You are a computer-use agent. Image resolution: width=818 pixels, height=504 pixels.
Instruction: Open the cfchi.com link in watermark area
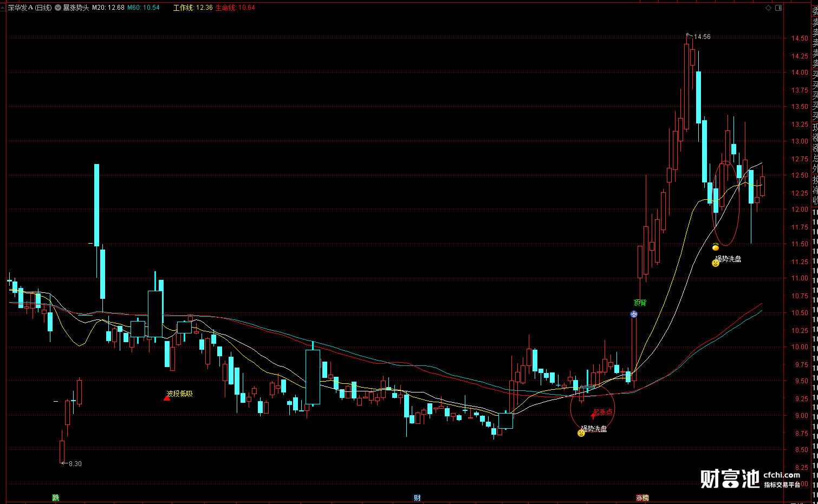coord(782,475)
